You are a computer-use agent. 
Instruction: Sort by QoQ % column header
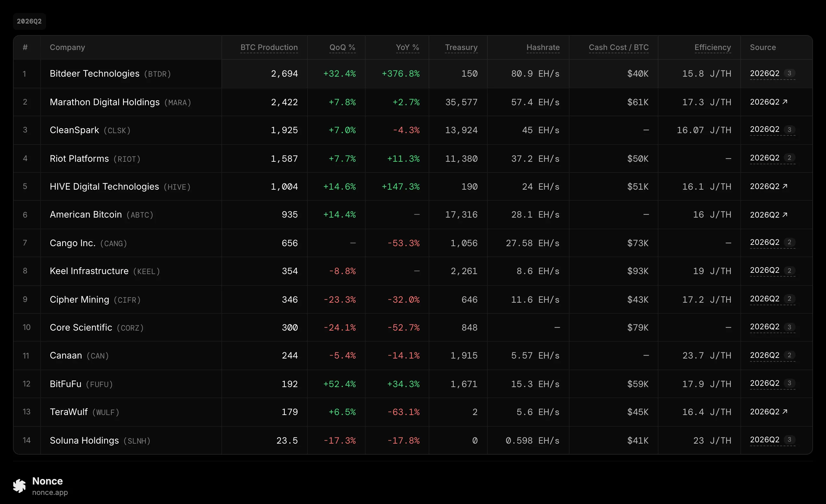pos(342,47)
